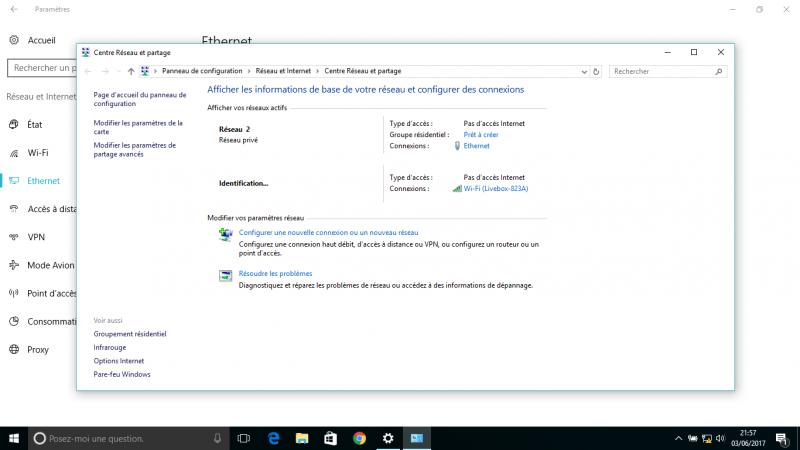
Task: Click the troubleshoot problems icon
Action: pyautogui.click(x=226, y=276)
